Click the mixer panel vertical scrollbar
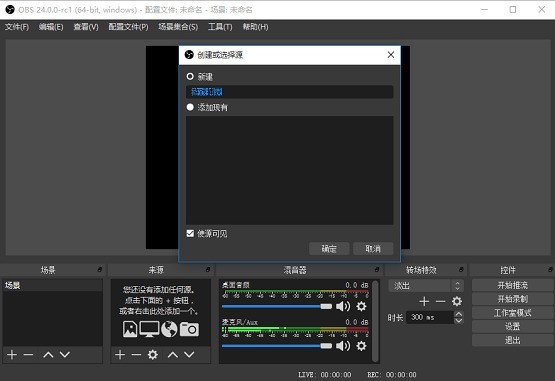Screen dimensions: 555x381 [375, 321]
